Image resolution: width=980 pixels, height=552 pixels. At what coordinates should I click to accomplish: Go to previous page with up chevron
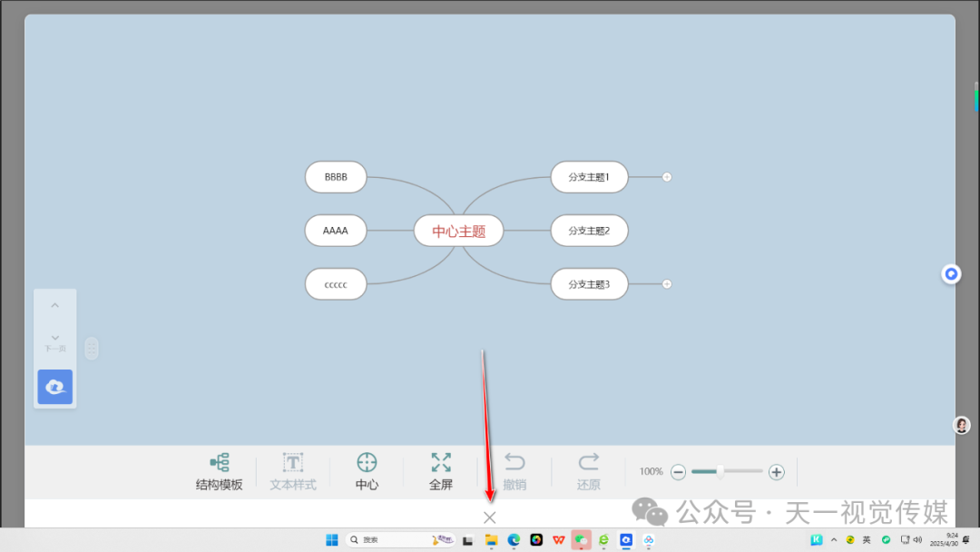click(55, 306)
